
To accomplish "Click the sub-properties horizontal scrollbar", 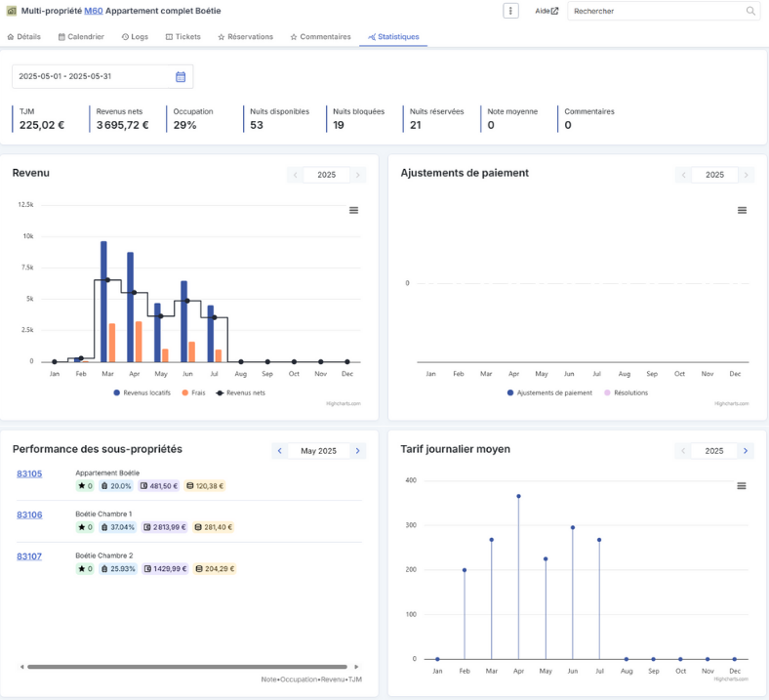I will click(187, 667).
